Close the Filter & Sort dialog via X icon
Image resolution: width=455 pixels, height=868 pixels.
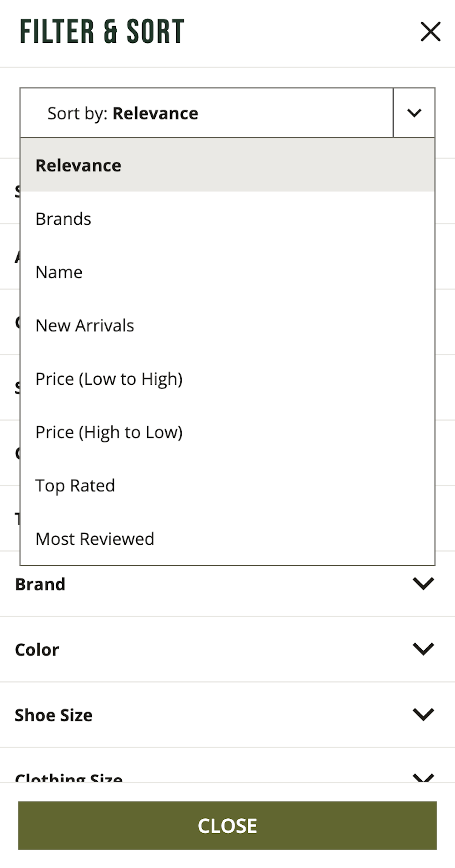(x=430, y=32)
